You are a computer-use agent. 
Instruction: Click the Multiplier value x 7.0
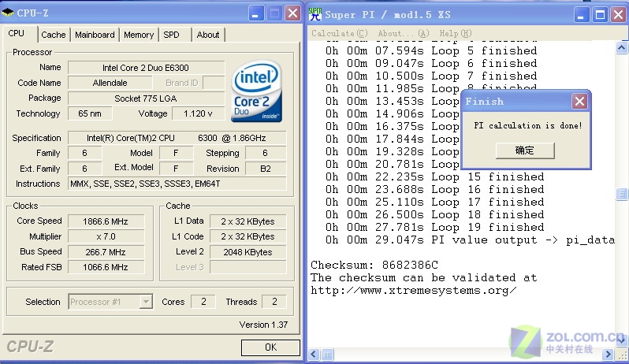tap(106, 236)
